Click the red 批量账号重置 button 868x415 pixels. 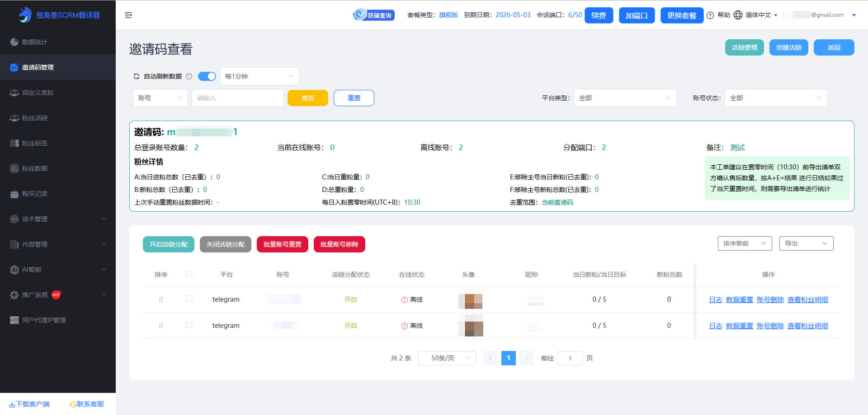tap(283, 244)
